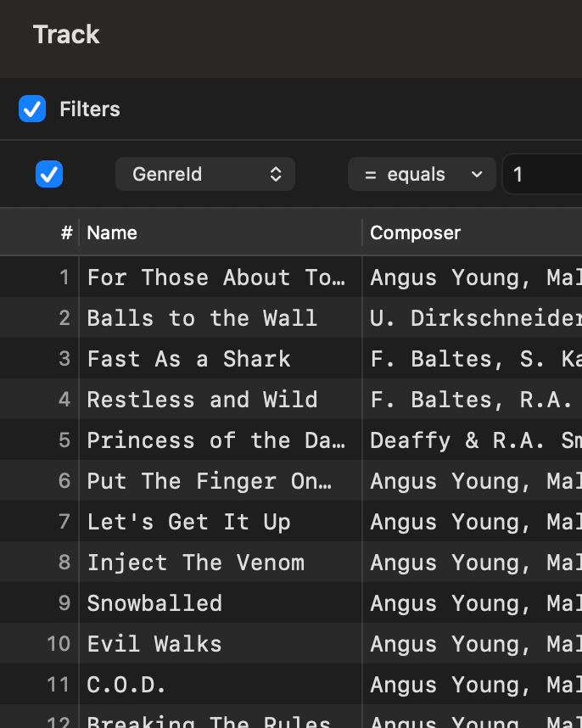Click row number 11
582x728 pixels.
coord(59,685)
